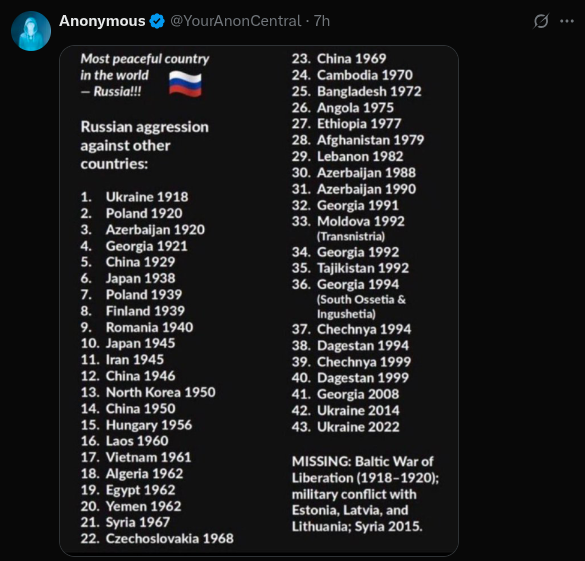This screenshot has width=585, height=561.
Task: Open the Anonymous profile avatar
Action: [x=31, y=31]
